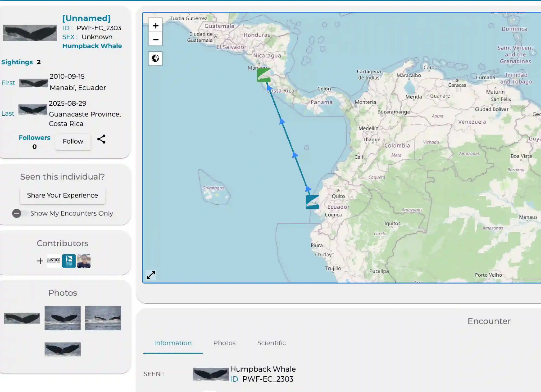Image resolution: width=541 pixels, height=392 pixels.
Task: Click the plus icon under Contributors
Action: click(40, 261)
